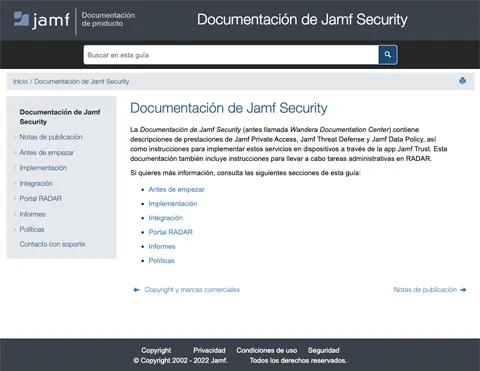
Task: Click the print page icon
Action: [462, 81]
